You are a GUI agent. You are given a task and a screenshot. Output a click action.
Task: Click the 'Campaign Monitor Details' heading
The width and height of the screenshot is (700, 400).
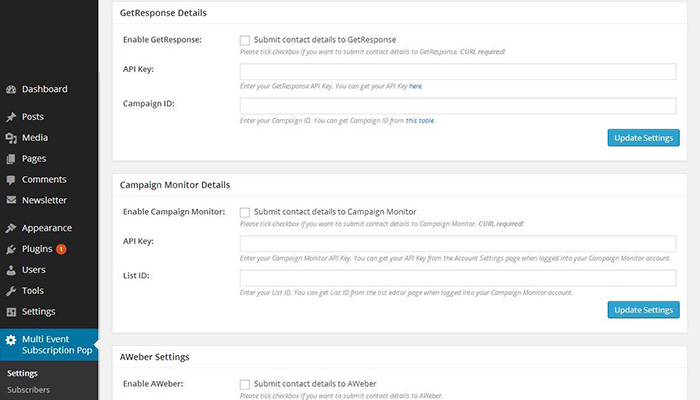tap(175, 185)
